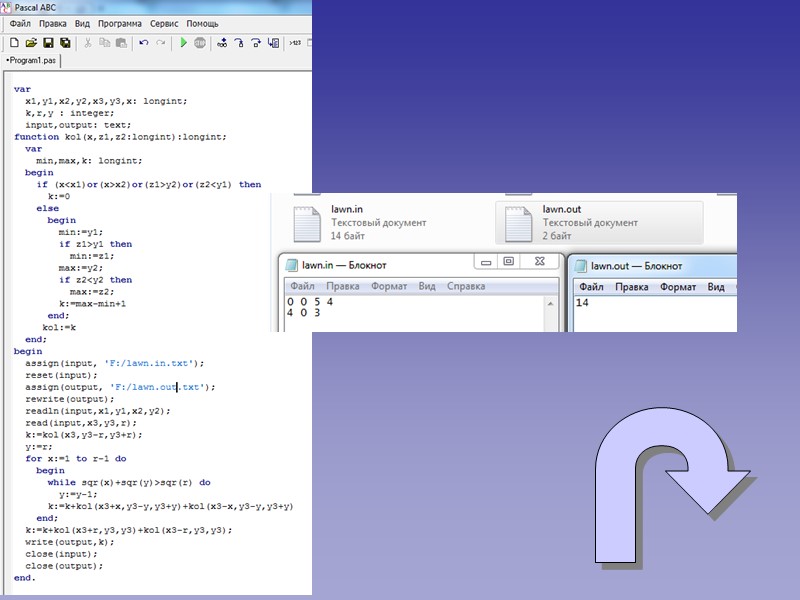This screenshot has height=600, width=800.
Task: Step into with the debug arrow icon
Action: tap(239, 43)
